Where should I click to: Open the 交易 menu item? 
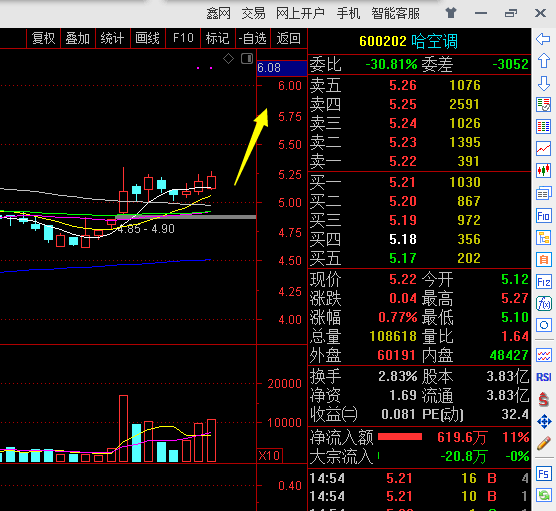click(x=253, y=13)
